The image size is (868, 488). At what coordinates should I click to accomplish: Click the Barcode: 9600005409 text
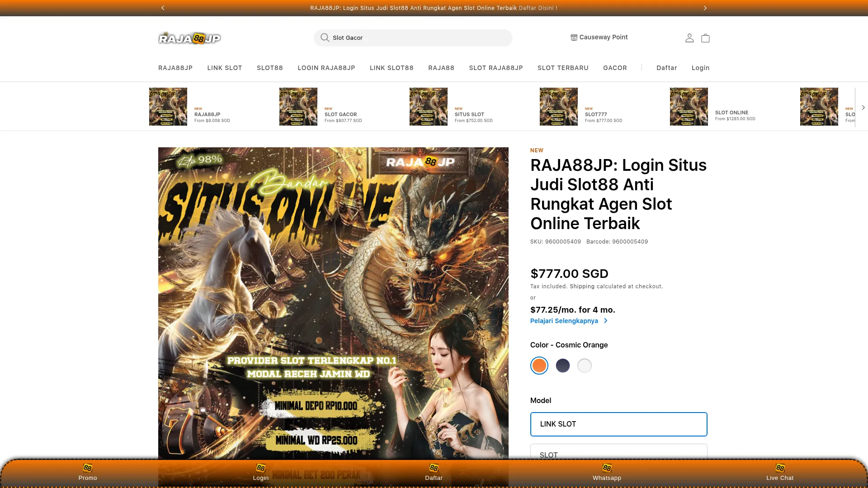[x=617, y=242]
